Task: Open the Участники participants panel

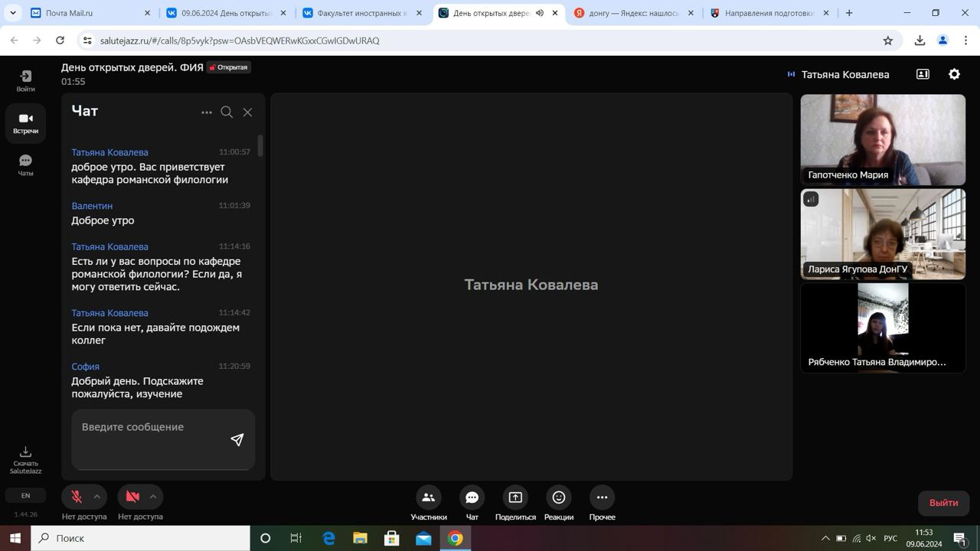Action: pos(428,497)
